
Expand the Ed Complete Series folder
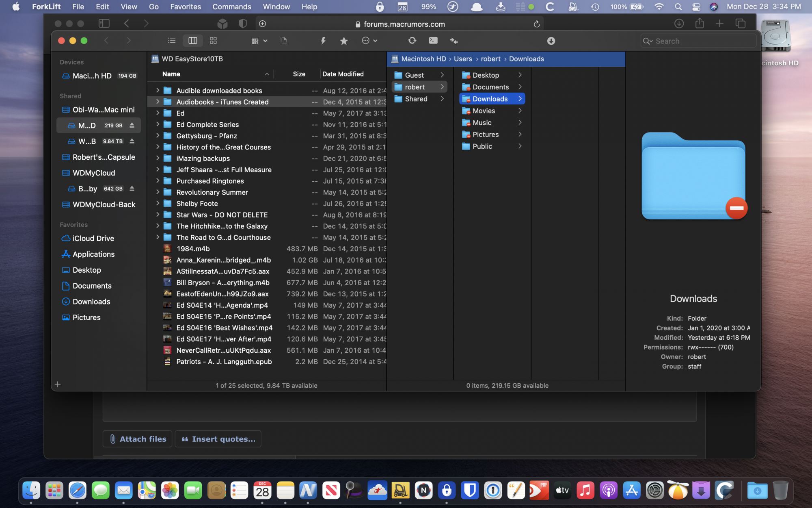tap(158, 124)
